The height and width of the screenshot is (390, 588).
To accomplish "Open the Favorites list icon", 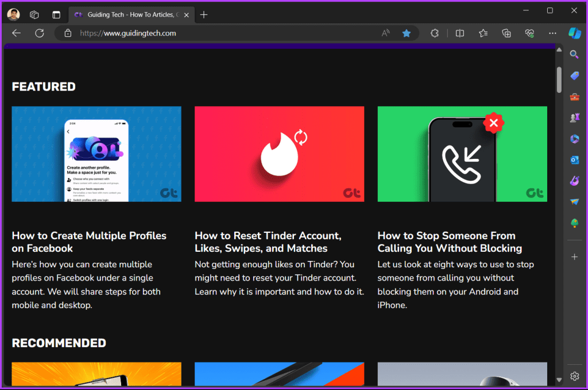I will pos(483,33).
